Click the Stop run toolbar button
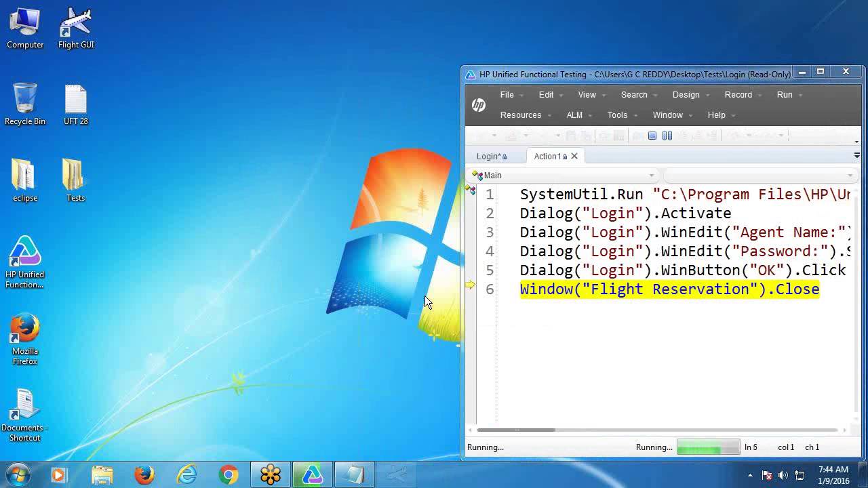Screen dimensions: 868x488 coord(652,136)
